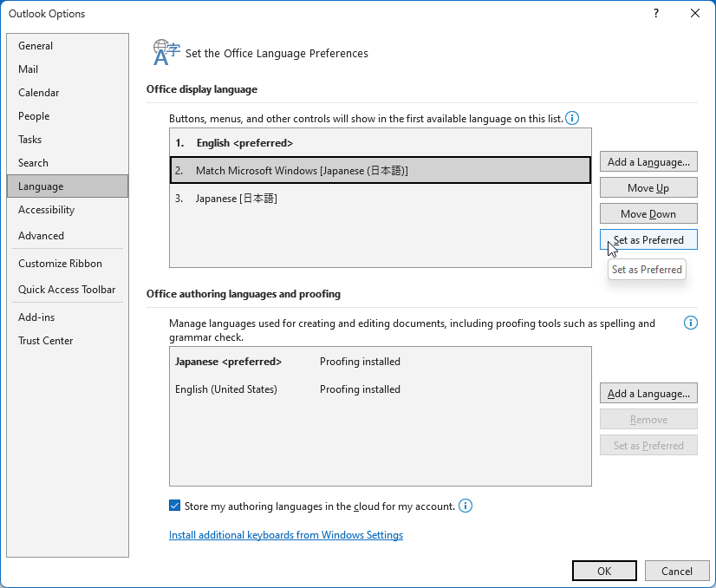The width and height of the screenshot is (716, 588).
Task: Click the info icon beside cloud storage checkbox
Action: click(465, 506)
